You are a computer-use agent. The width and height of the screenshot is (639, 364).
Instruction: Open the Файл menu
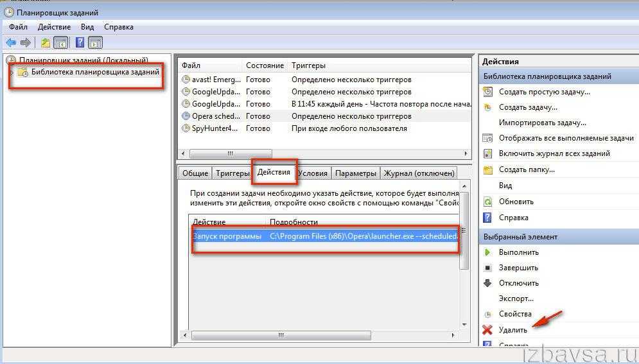18,27
